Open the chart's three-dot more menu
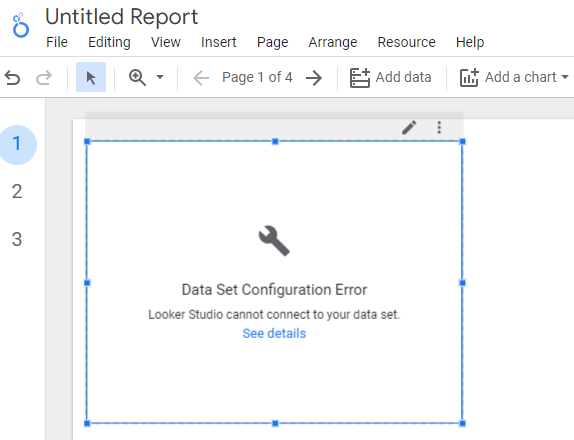The width and height of the screenshot is (574, 440). click(x=439, y=127)
